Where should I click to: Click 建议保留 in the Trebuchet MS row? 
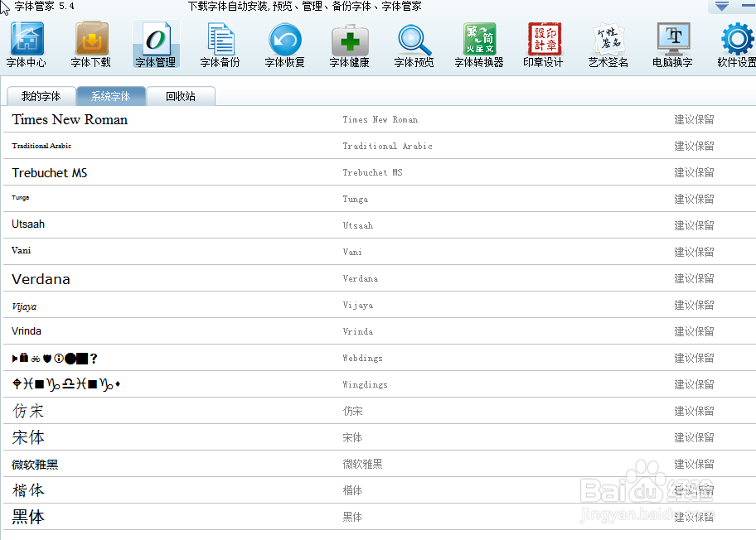[x=694, y=172]
